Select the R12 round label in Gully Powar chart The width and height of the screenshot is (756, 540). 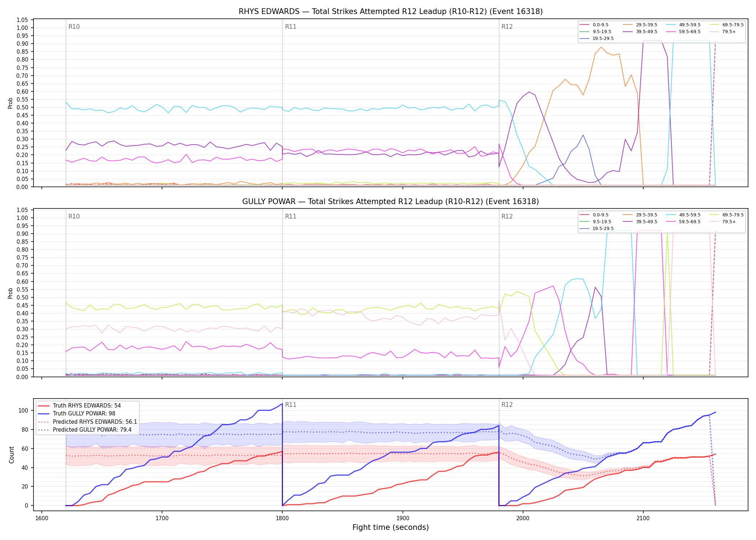[x=507, y=216]
